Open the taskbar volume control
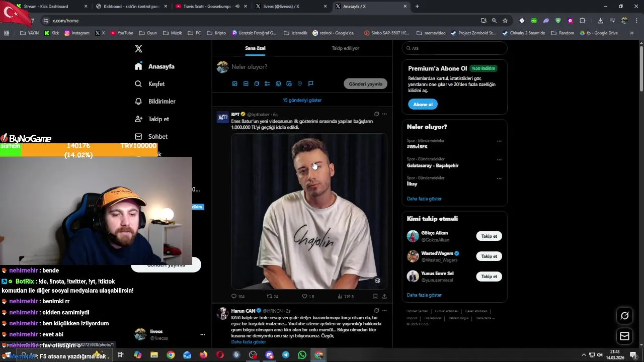 pos(599,355)
